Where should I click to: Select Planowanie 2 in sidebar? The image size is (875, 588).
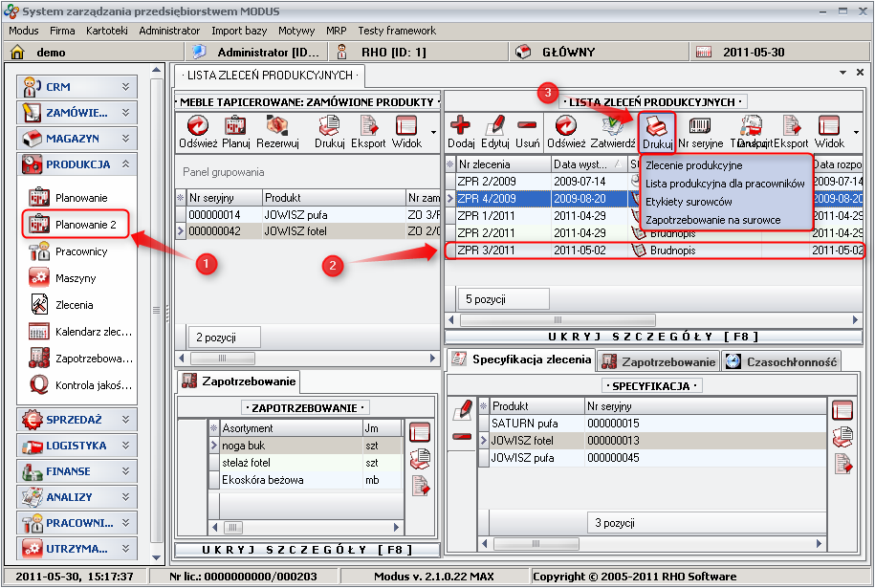[85, 225]
